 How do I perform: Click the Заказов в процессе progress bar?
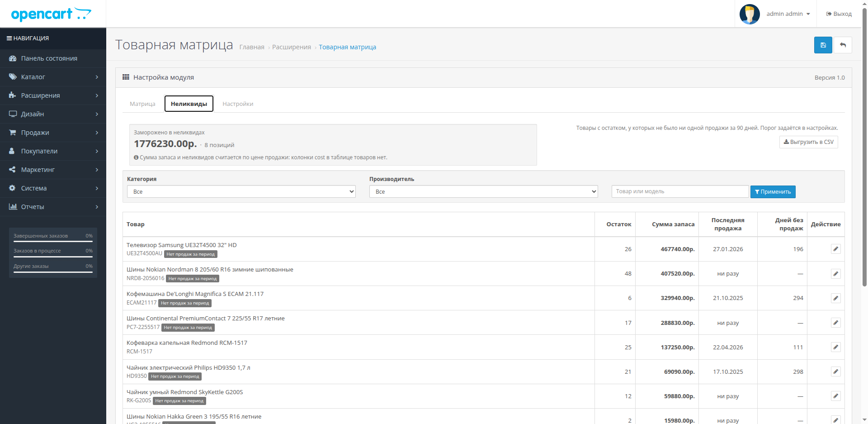click(x=53, y=257)
